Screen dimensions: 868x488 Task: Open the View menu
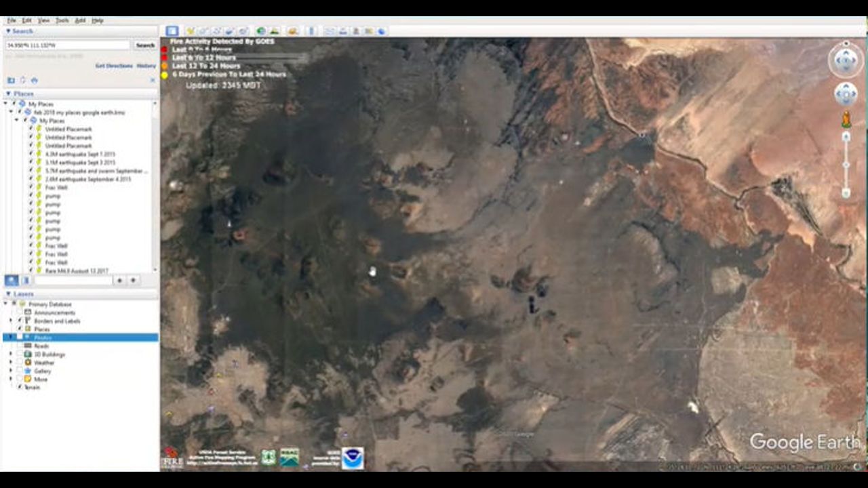click(x=43, y=21)
